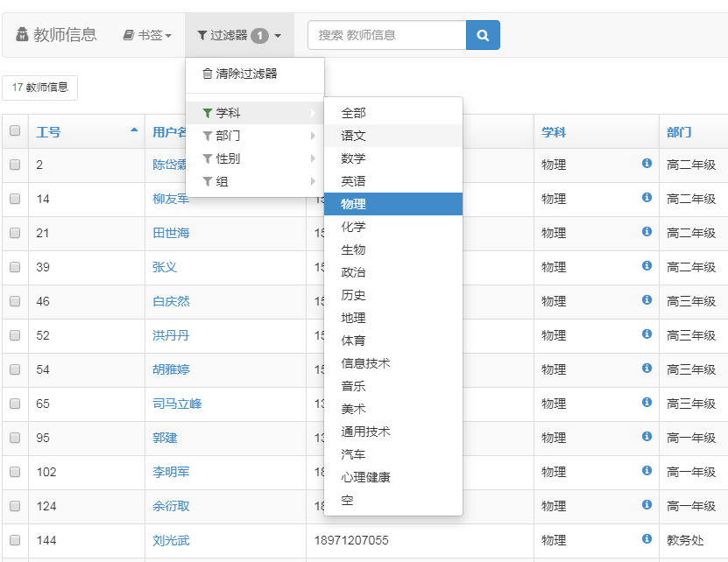
Task: Click the blue search magnifier button
Action: pos(483,35)
